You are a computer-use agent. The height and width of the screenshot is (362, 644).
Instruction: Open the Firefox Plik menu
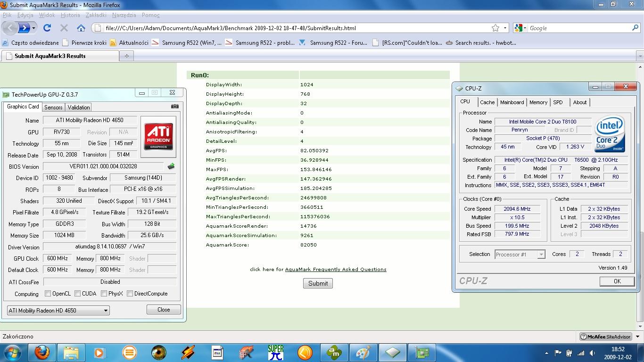click(7, 15)
